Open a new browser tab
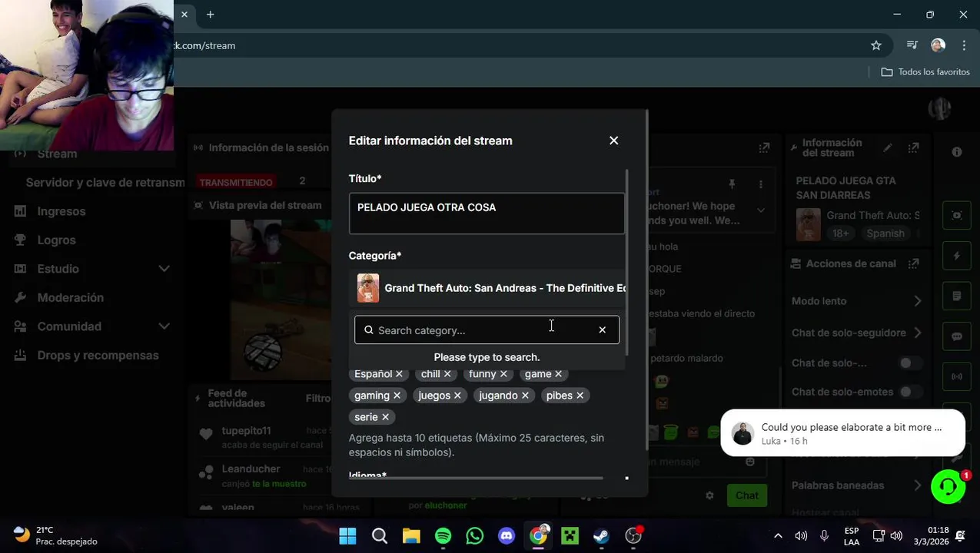The image size is (980, 553). click(x=210, y=14)
